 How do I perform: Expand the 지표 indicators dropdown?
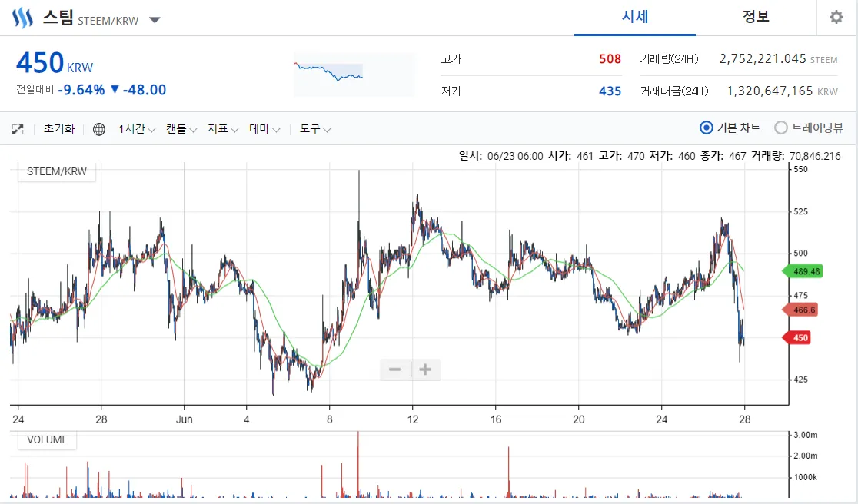point(223,129)
